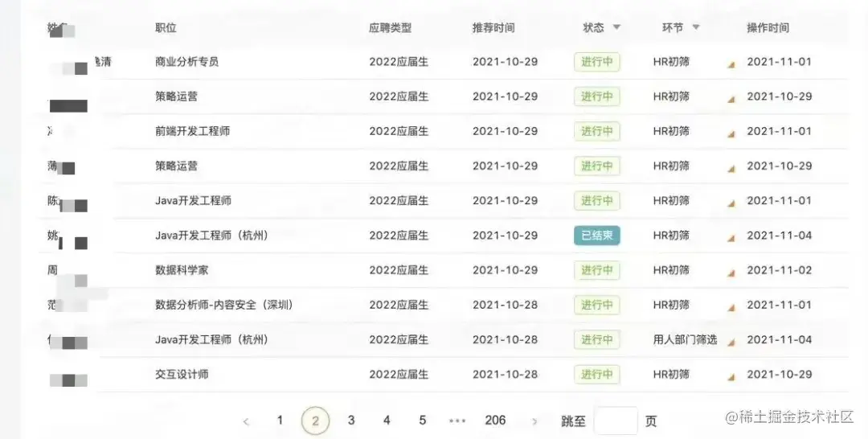The image size is (868, 439).
Task: Click 2022应届生 in the 交互设计师 row
Action: click(x=399, y=374)
